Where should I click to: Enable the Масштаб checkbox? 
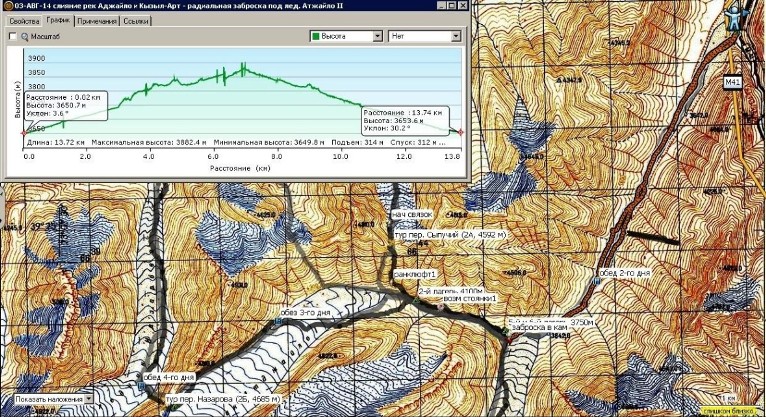tap(13, 36)
